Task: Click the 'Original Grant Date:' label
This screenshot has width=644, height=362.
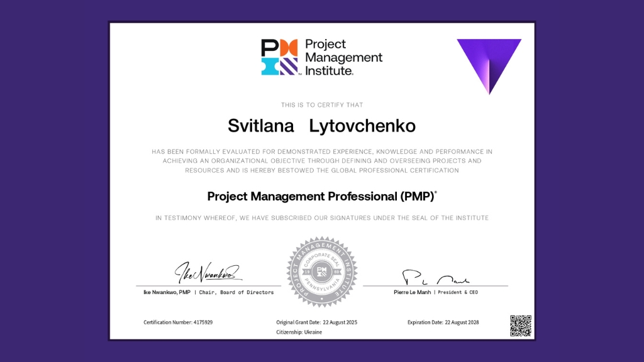Action: [x=299, y=322]
